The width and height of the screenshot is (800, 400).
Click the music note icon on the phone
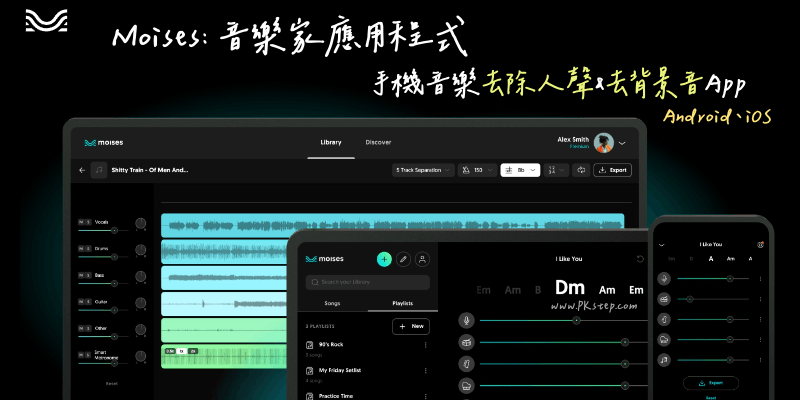(x=664, y=360)
